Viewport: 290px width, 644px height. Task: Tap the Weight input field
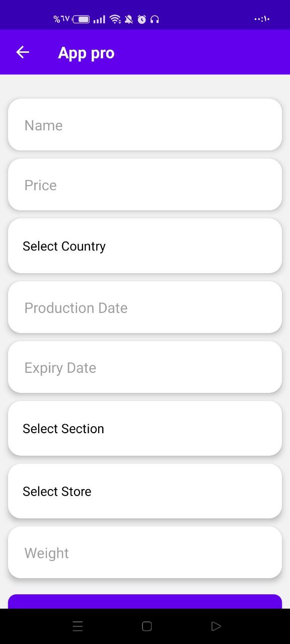(x=145, y=552)
